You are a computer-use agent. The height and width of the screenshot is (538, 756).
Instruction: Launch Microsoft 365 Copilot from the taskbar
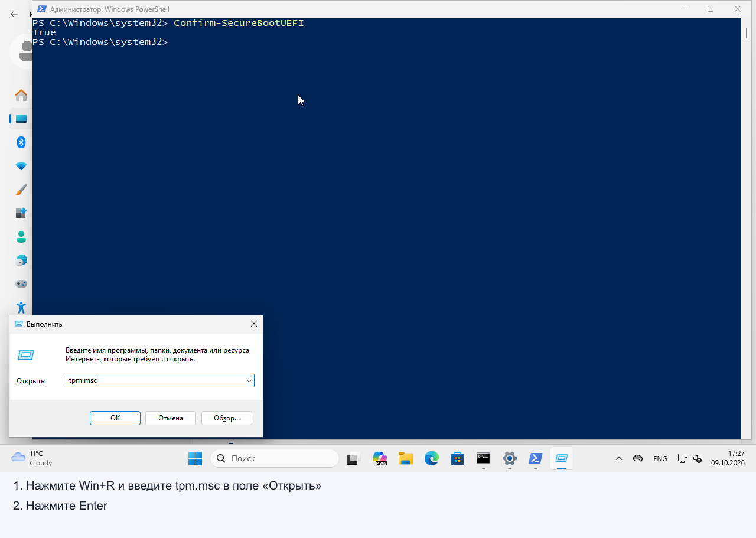[380, 458]
